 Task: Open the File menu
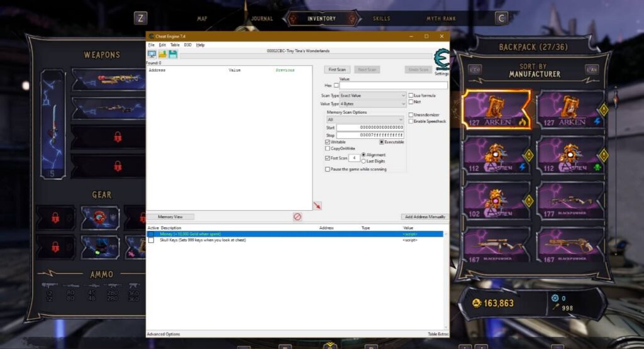click(x=151, y=45)
